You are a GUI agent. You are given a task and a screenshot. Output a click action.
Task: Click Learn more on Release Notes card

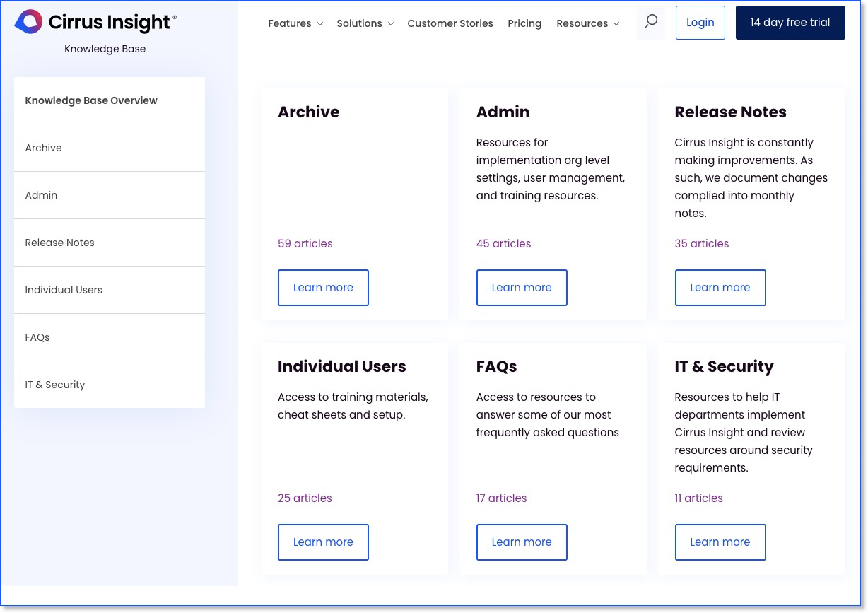click(x=720, y=288)
